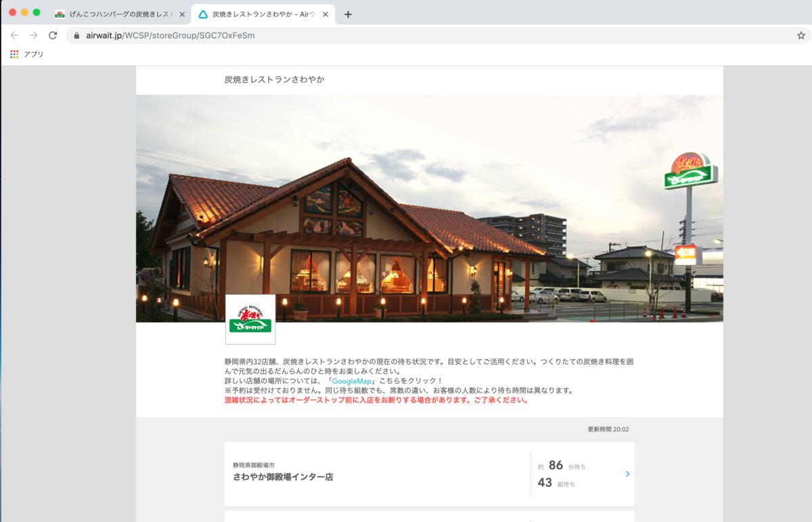Open the GoogleMap link

pos(352,381)
